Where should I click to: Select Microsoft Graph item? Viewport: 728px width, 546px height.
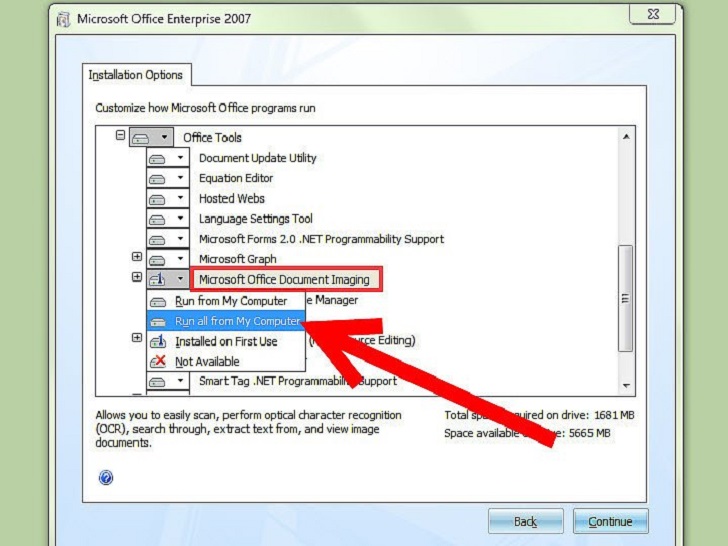(x=238, y=259)
